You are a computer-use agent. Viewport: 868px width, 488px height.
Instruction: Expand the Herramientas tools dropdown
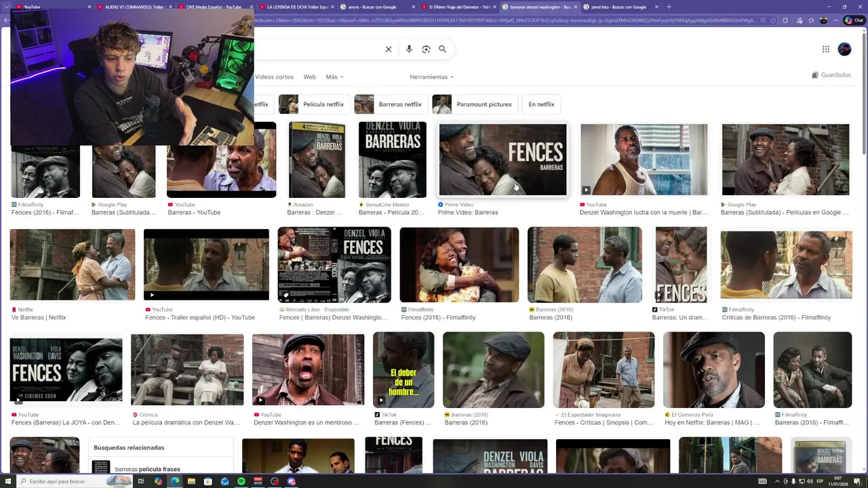[431, 77]
